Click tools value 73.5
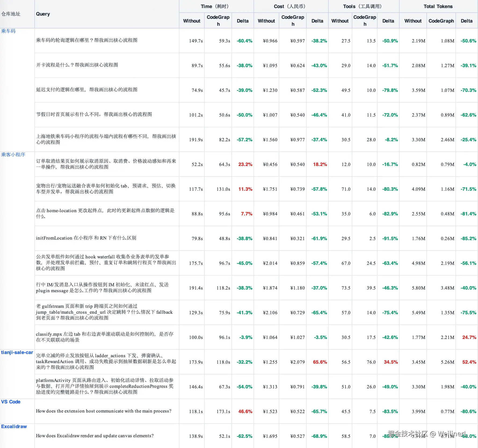This screenshot has height=448, width=478. [x=346, y=288]
